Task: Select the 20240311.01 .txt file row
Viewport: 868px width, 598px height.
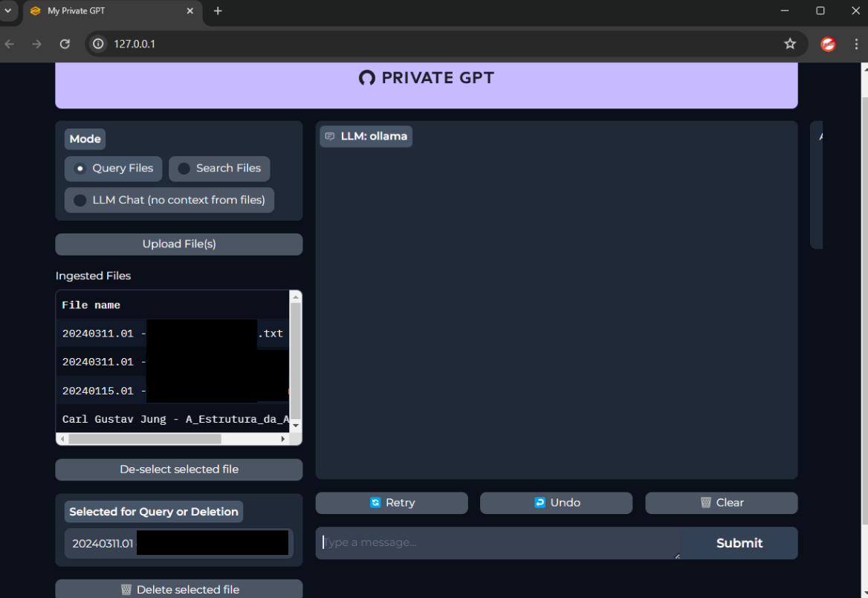Action: [172, 334]
